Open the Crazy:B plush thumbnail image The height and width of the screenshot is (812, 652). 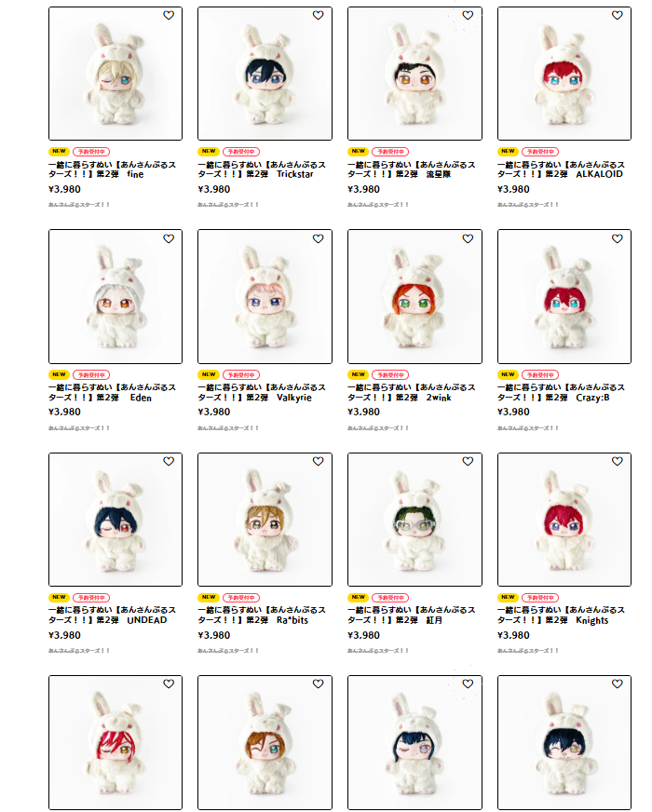[564, 297]
